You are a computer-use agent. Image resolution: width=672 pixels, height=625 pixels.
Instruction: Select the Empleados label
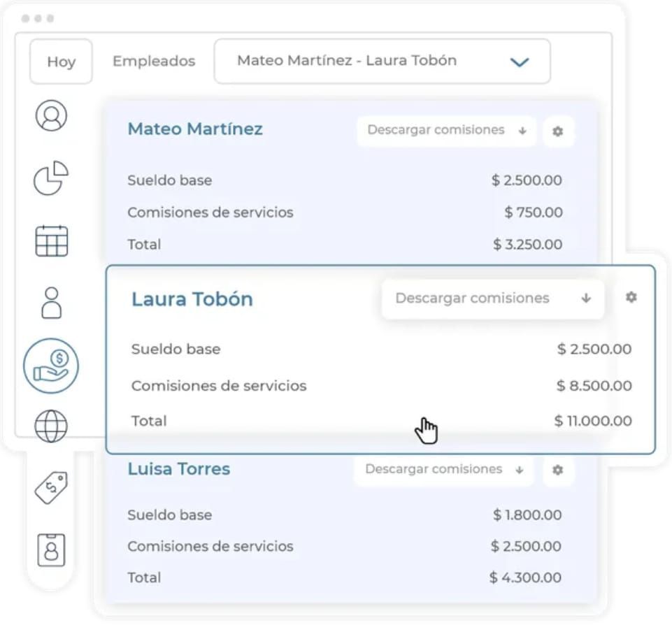(154, 62)
